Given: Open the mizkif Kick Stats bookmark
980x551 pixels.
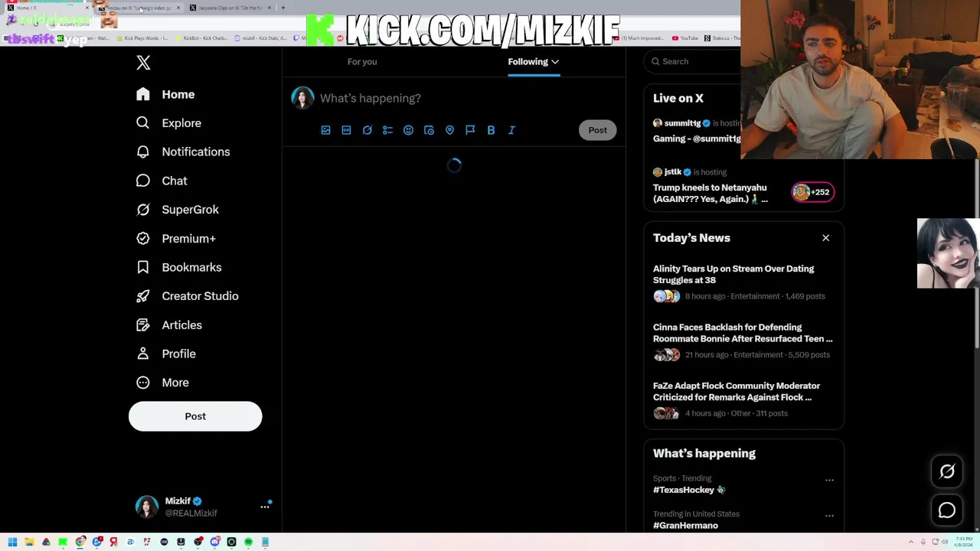Looking at the screenshot, I should (261, 38).
